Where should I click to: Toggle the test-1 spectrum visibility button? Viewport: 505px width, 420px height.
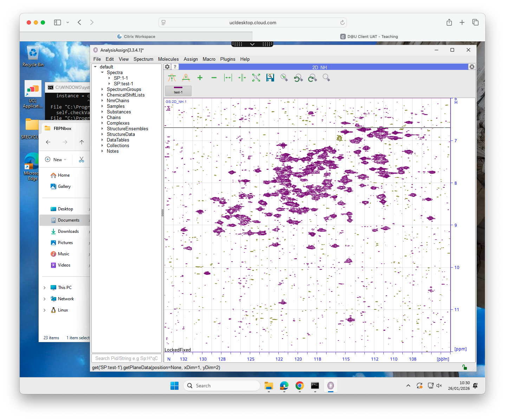tap(178, 91)
